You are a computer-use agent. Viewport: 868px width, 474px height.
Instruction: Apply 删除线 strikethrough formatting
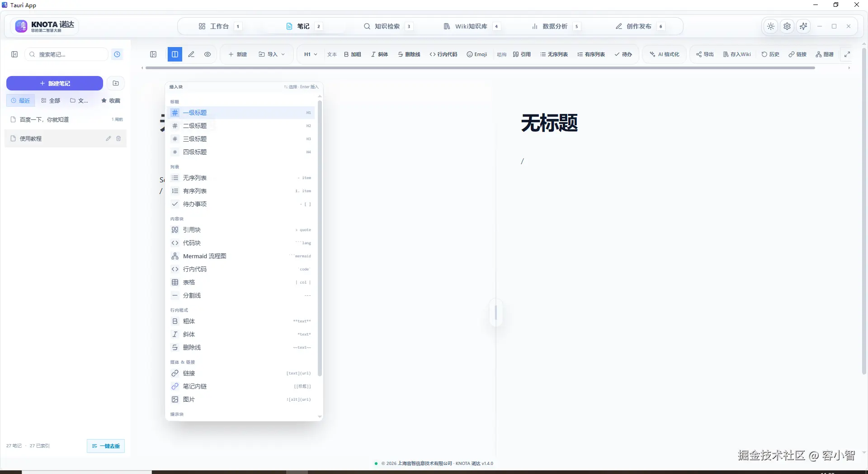409,54
